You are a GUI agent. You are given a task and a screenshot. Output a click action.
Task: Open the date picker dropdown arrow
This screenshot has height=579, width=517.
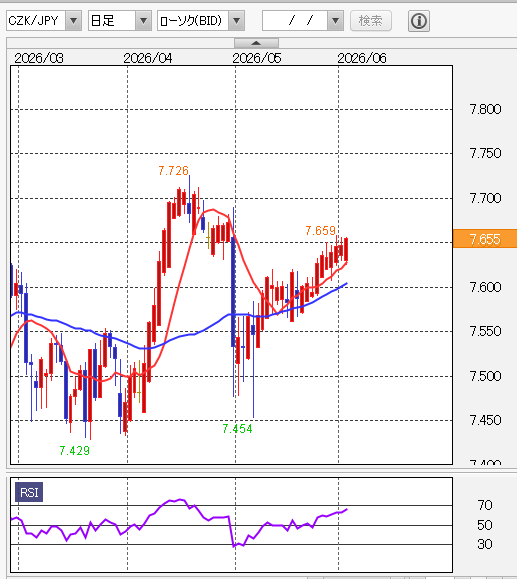(335, 21)
